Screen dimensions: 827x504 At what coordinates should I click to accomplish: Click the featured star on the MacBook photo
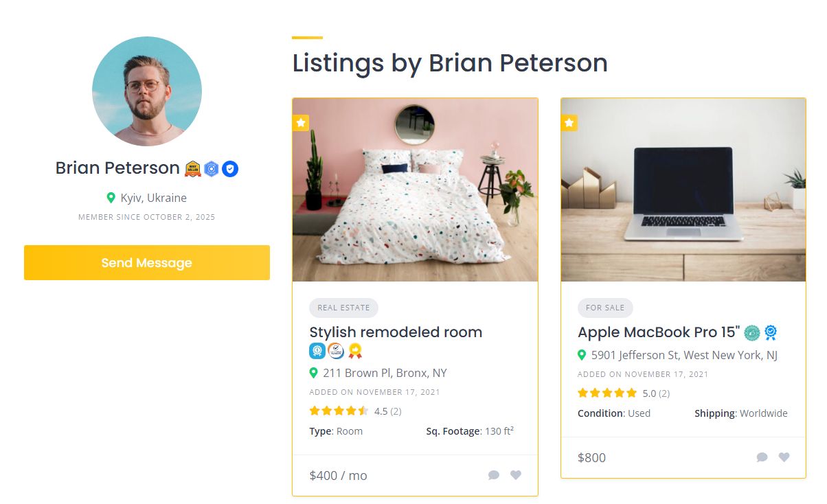click(x=569, y=123)
